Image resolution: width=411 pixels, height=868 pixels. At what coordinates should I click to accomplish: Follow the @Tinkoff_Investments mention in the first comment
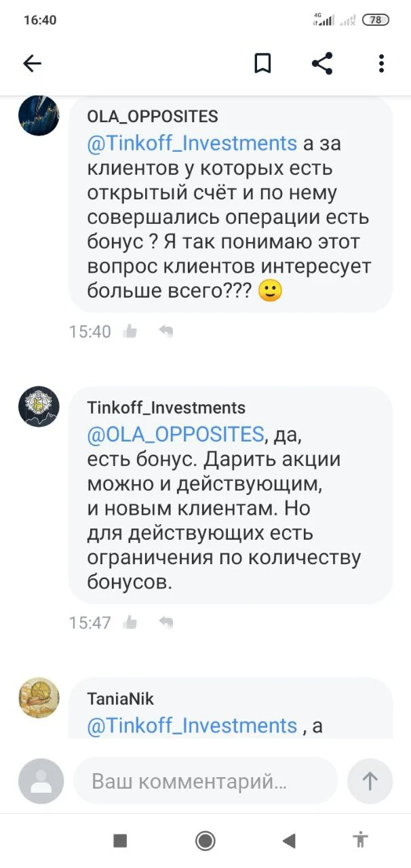tap(193, 144)
